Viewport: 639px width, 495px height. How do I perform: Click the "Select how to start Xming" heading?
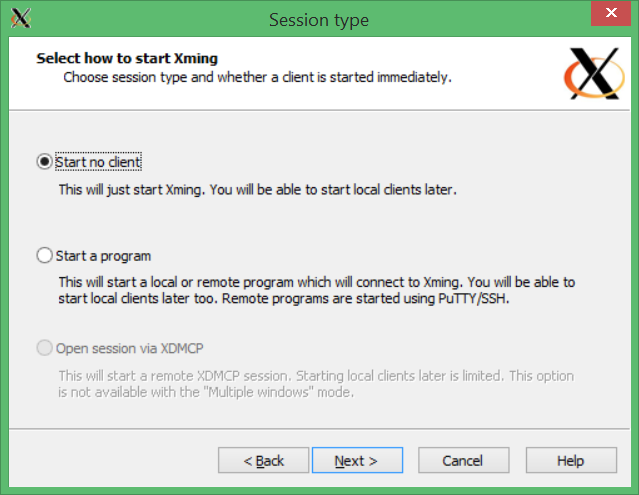(127, 58)
